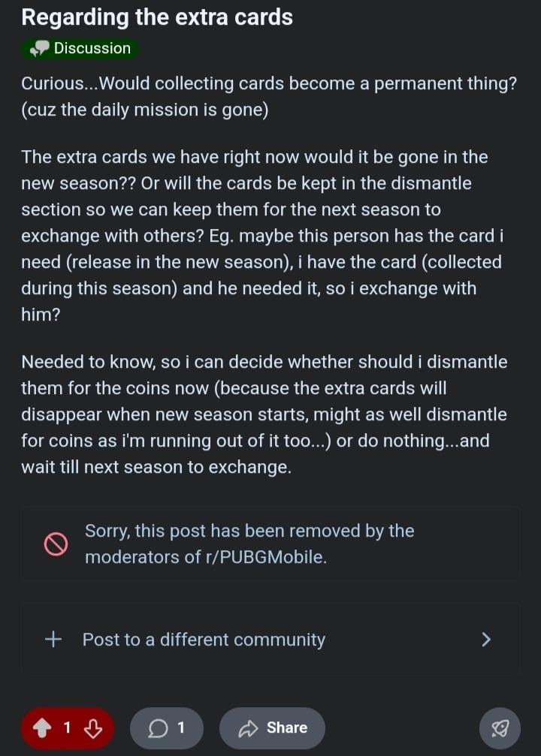Tap the comment count number
The width and height of the screenshot is (541, 756).
pos(180,727)
